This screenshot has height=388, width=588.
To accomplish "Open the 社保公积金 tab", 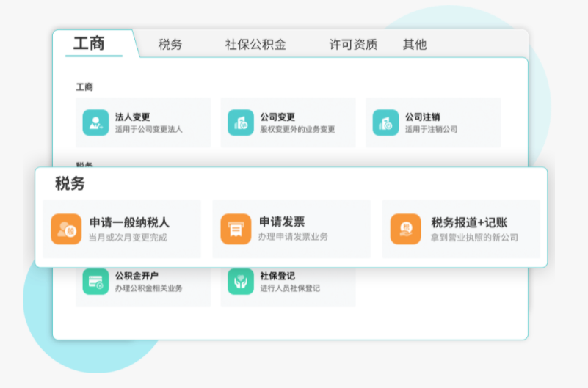I will click(255, 45).
